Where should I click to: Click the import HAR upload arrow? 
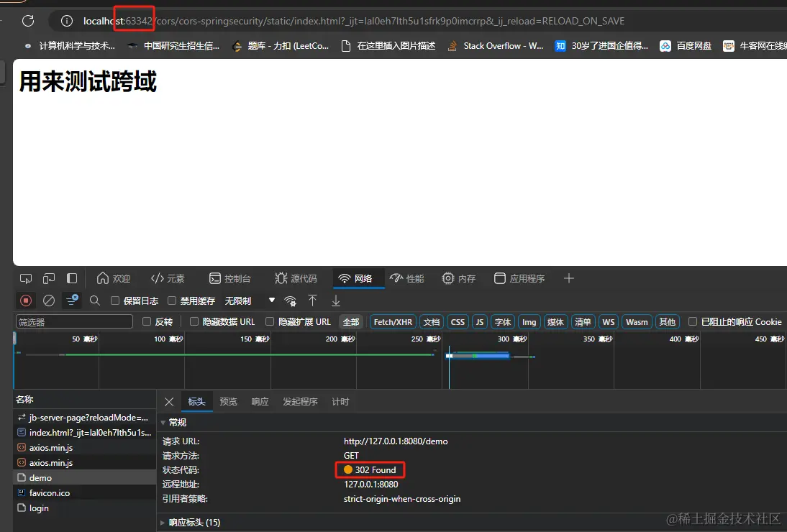tap(312, 301)
